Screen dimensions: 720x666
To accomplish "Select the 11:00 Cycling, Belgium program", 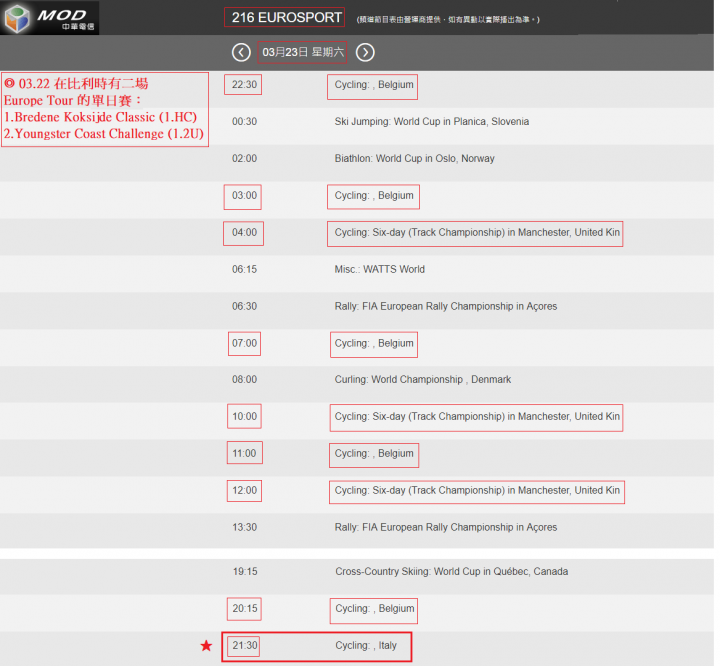I will (374, 454).
